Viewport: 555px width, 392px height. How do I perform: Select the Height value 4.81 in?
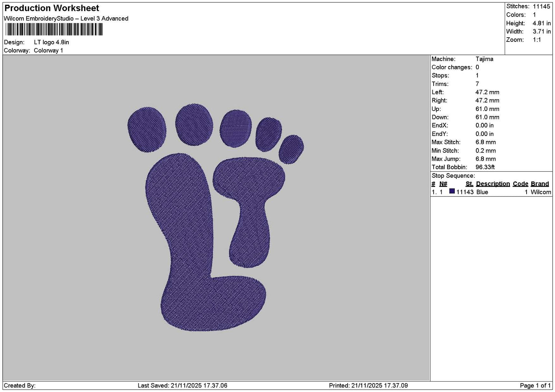coord(542,23)
